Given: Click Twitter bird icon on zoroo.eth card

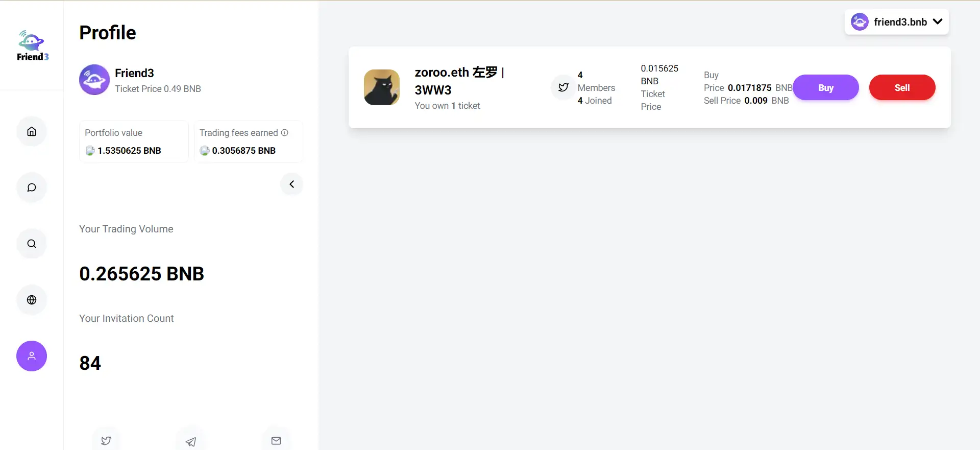Looking at the screenshot, I should pos(563,87).
